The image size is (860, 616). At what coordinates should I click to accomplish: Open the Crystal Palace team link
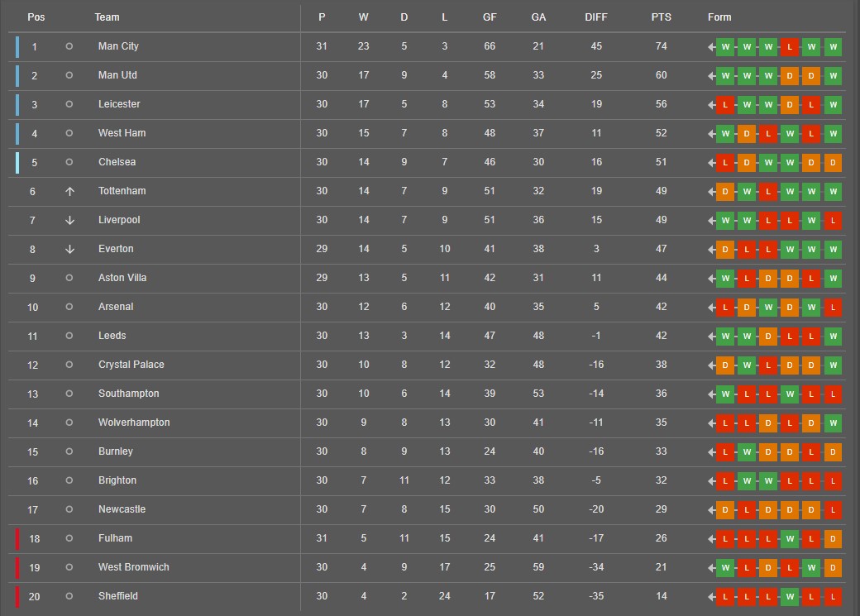(x=131, y=365)
